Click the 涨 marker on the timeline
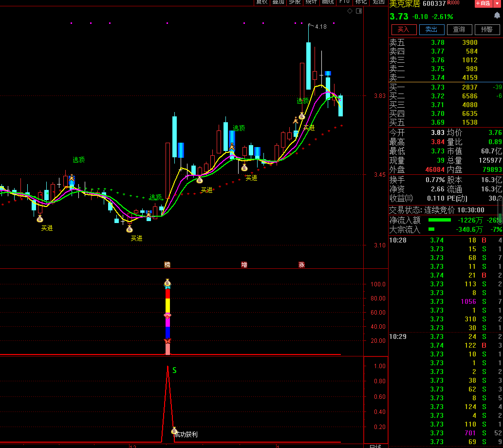This screenshot has height=448, width=503. [301, 265]
